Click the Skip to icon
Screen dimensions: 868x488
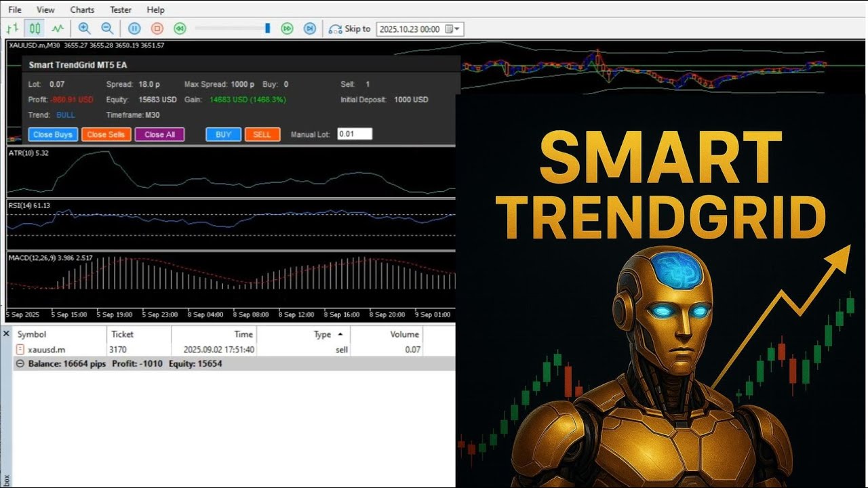(x=335, y=29)
